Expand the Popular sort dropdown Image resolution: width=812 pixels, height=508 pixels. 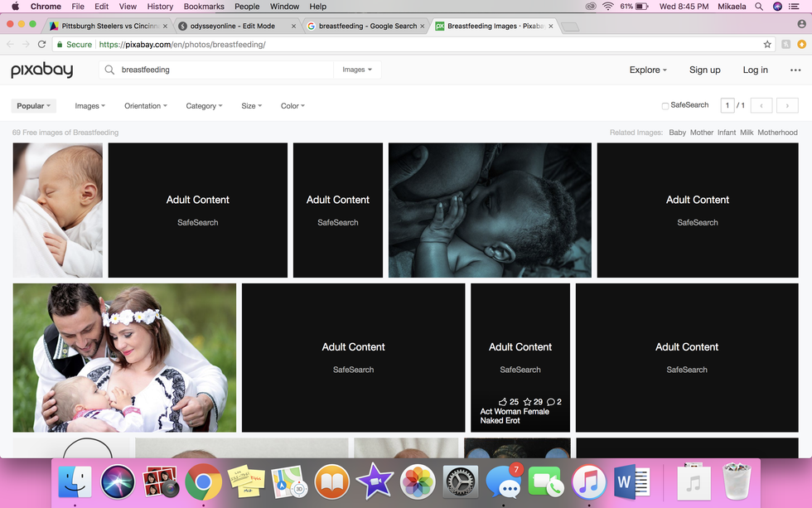click(34, 106)
